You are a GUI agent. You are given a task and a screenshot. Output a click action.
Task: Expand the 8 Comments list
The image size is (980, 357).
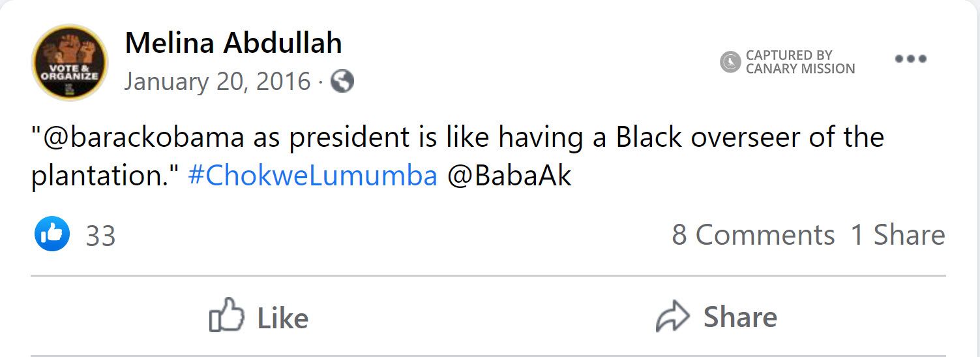753,235
